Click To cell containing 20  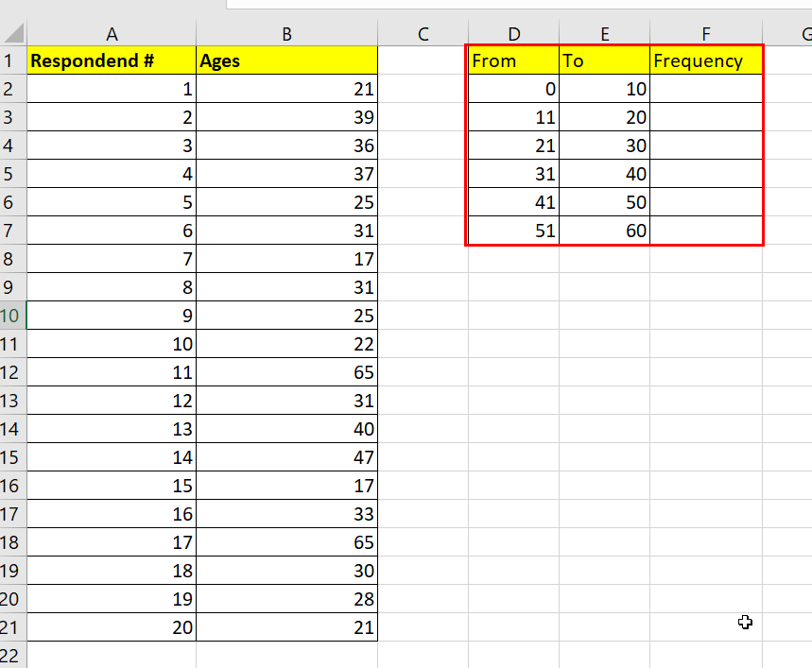click(604, 117)
